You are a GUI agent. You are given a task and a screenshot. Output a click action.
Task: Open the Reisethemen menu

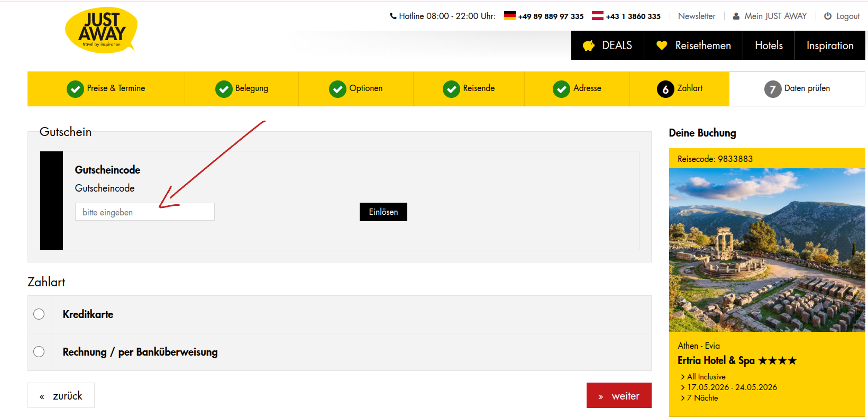tap(693, 46)
